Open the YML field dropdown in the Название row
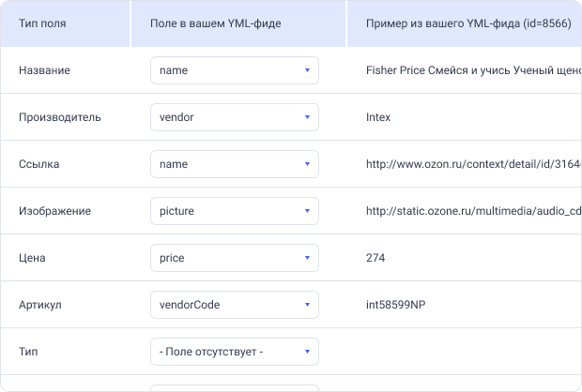This screenshot has width=582, height=392. (234, 70)
